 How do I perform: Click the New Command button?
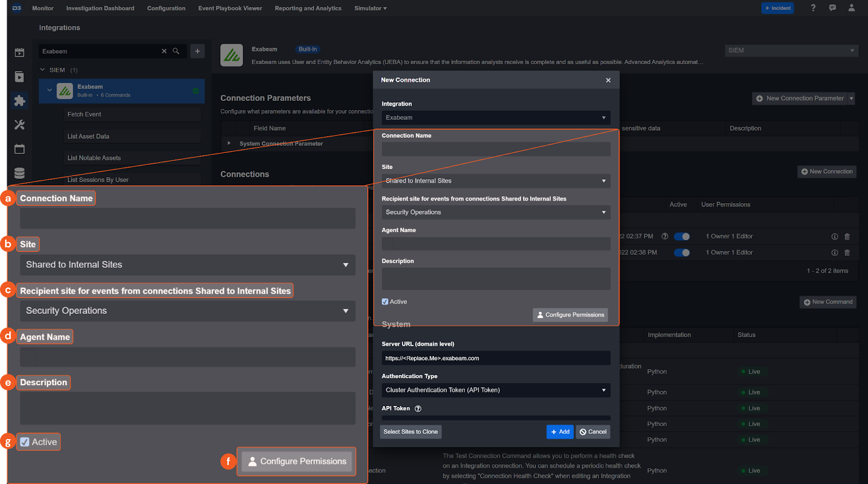pos(828,302)
